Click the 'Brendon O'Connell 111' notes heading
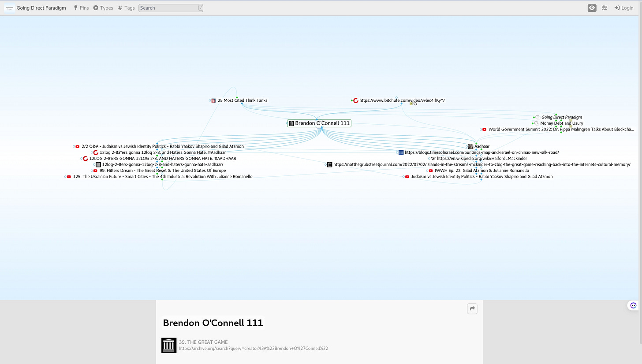 click(x=213, y=323)
